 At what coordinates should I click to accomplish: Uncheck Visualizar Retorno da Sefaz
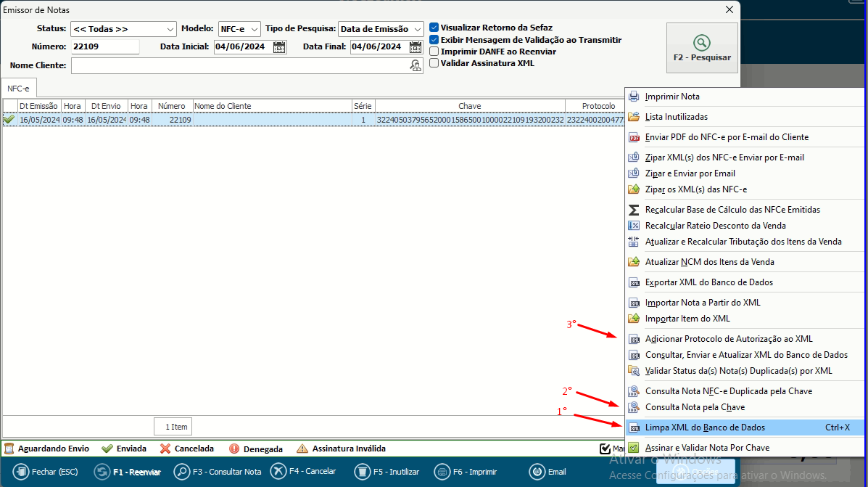tap(434, 28)
